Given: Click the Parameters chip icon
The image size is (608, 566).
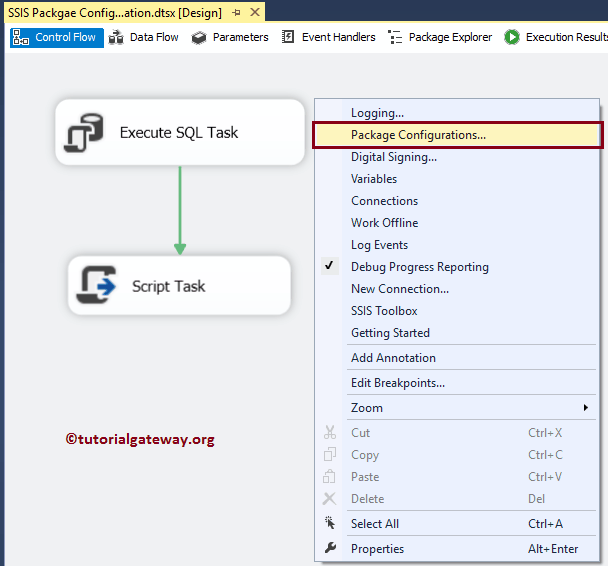Looking at the screenshot, I should (x=199, y=38).
